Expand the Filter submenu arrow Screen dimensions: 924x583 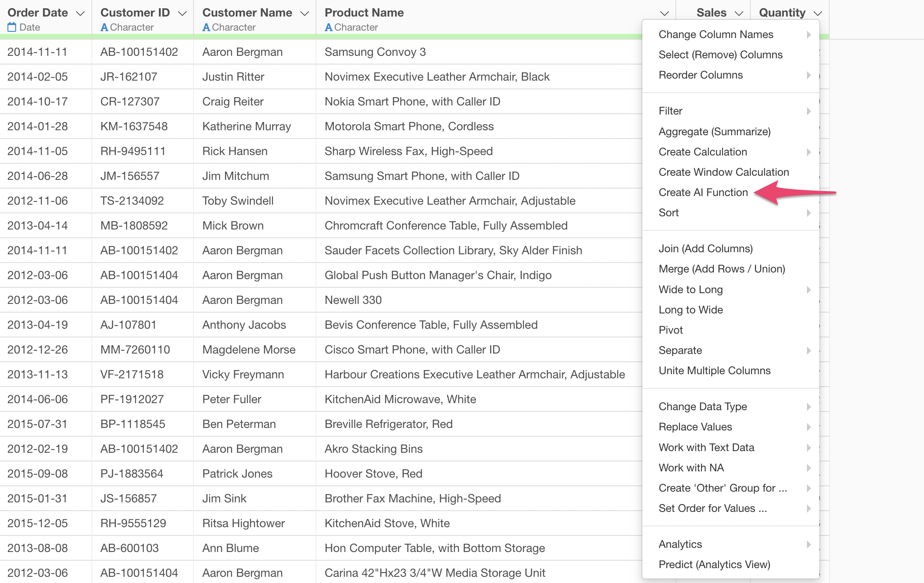point(808,111)
